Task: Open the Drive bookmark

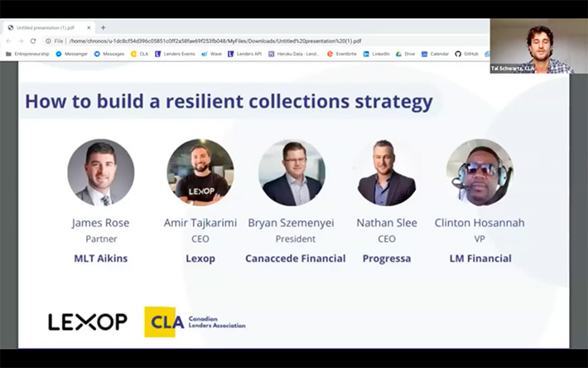Action: point(405,54)
